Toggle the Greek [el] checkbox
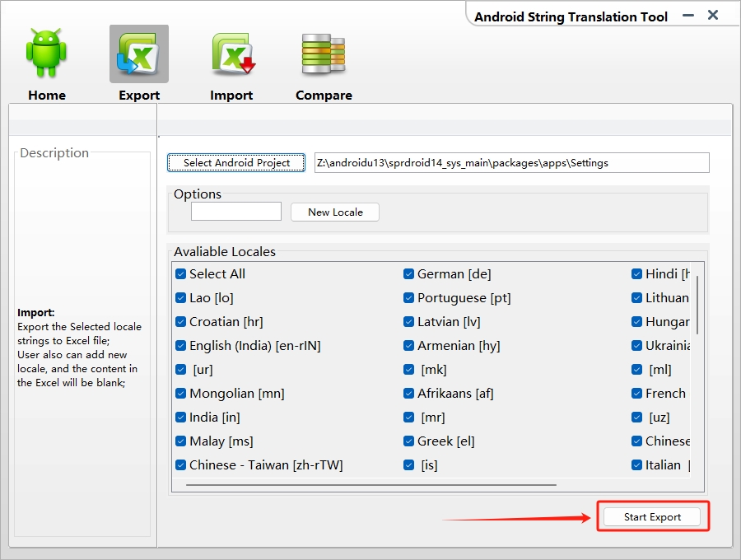The width and height of the screenshot is (741, 560). pyautogui.click(x=408, y=441)
